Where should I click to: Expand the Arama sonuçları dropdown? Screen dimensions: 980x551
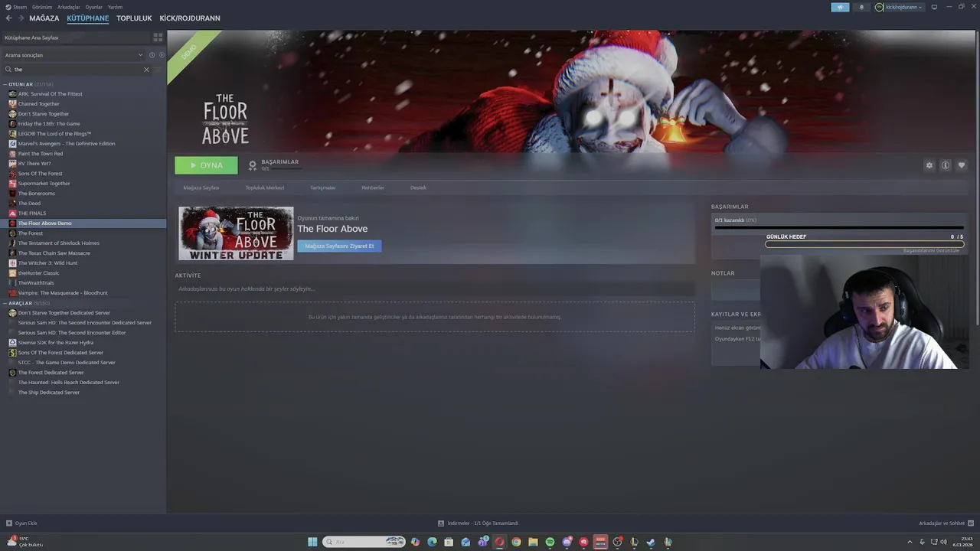(73, 55)
